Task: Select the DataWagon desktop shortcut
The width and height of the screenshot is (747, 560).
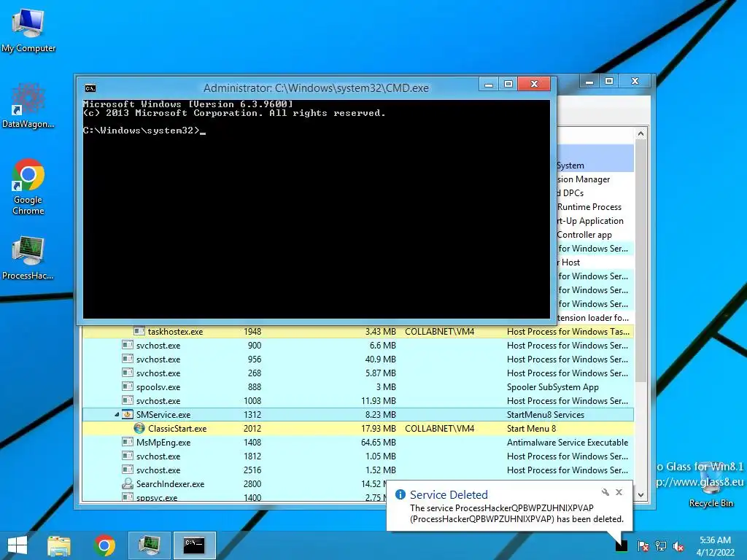Action: click(x=28, y=106)
